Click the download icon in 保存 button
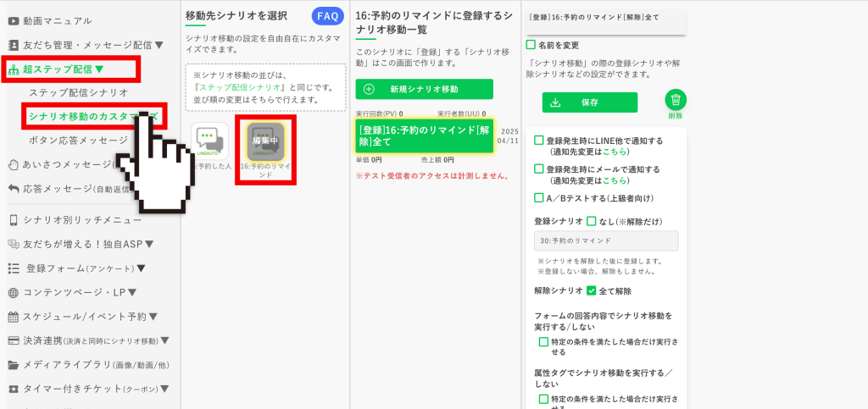868x409 pixels. tap(556, 102)
